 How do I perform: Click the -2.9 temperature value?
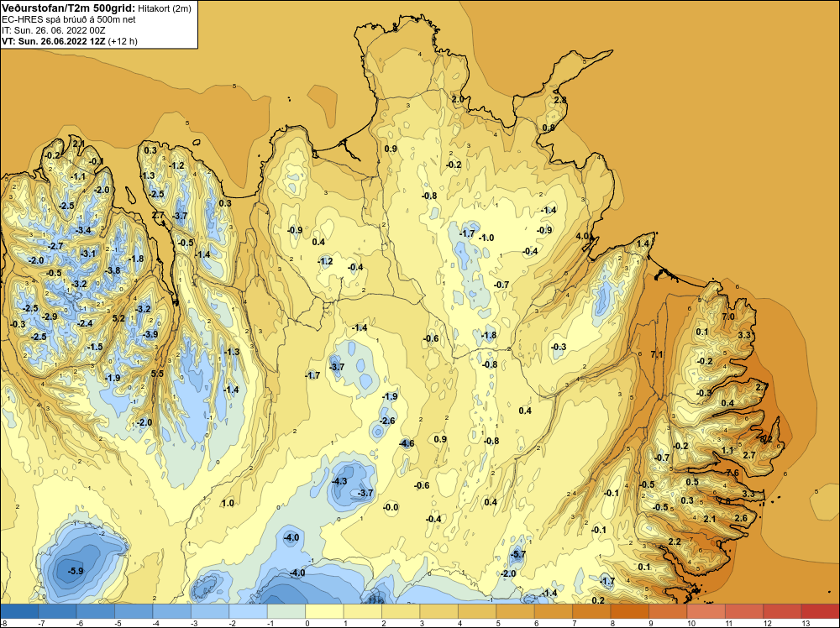coord(50,317)
